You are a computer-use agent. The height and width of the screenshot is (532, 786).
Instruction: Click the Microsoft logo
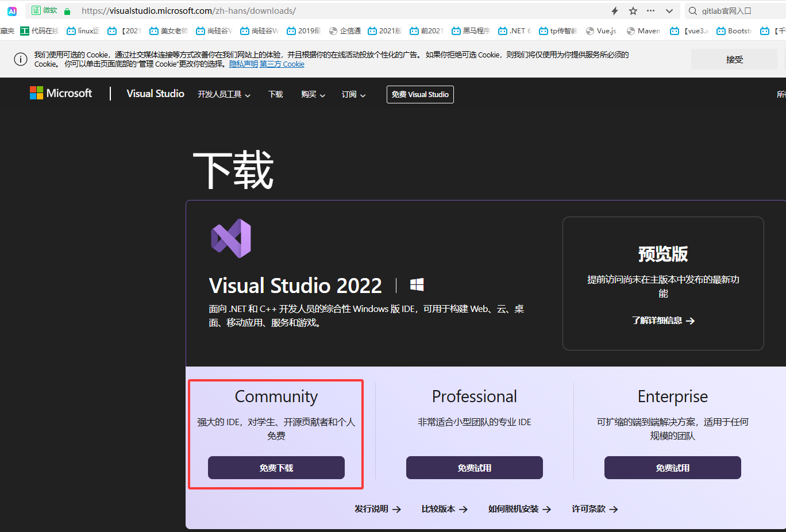point(61,93)
